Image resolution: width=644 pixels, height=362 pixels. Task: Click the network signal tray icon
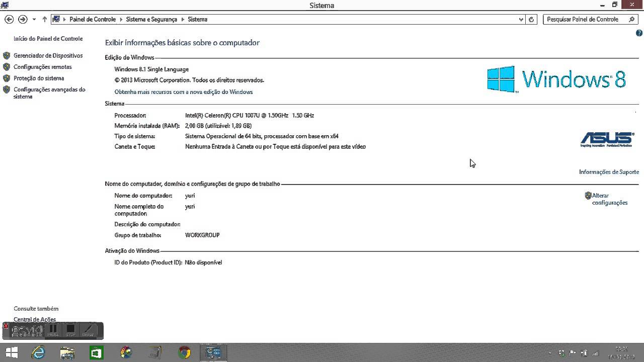pyautogui.click(x=596, y=353)
